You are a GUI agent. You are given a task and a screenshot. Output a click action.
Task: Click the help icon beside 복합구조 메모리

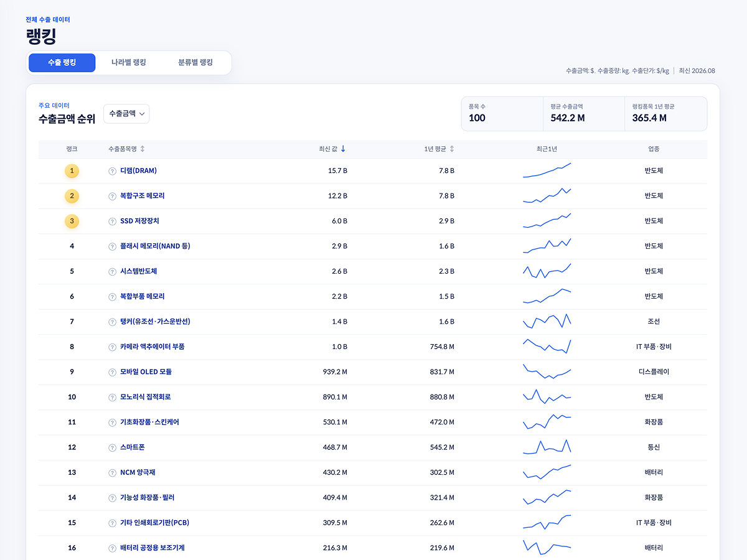113,196
